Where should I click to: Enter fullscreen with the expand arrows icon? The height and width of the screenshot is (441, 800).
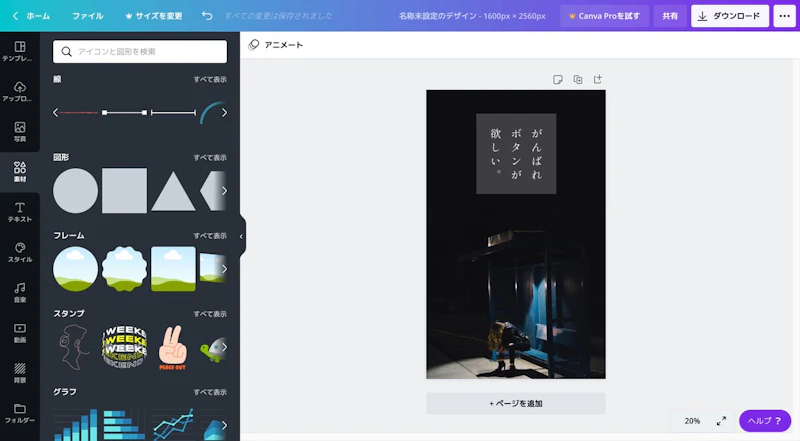(721, 421)
